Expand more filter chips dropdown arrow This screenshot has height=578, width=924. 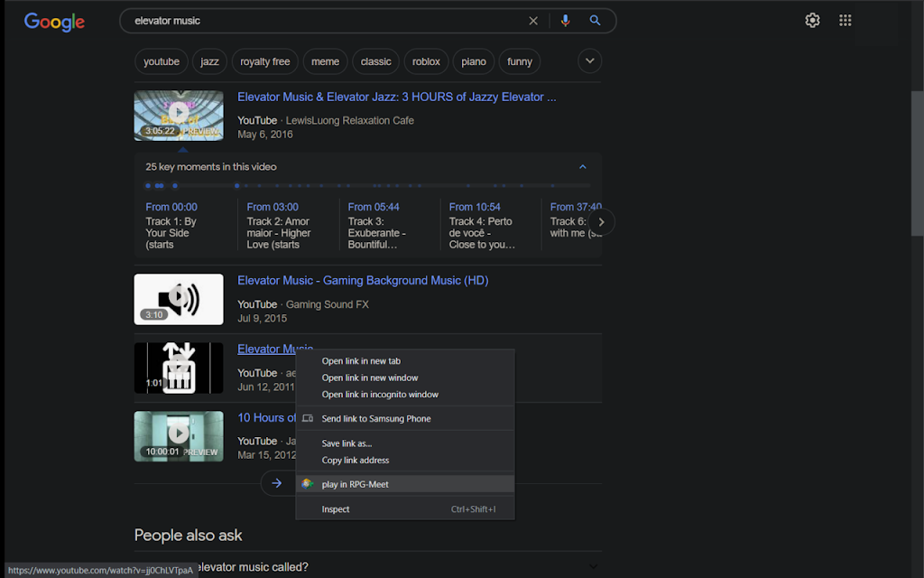tap(589, 61)
